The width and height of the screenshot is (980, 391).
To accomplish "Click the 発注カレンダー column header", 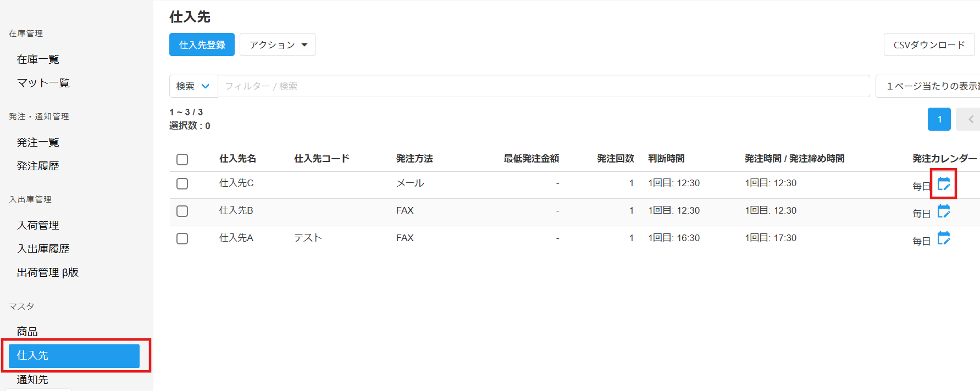I will pyautogui.click(x=945, y=159).
